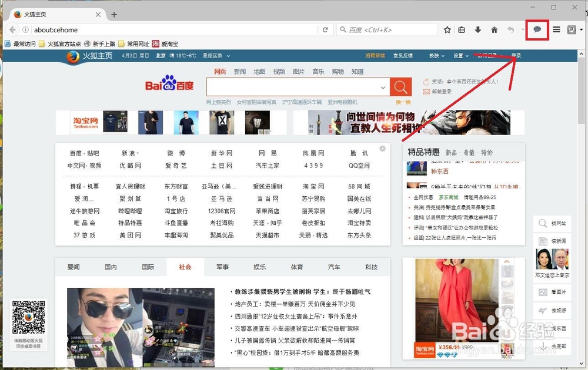This screenshot has width=588, height=370.
Task: Open the 百度 search engine dropdown
Action: pyautogui.click(x=342, y=29)
